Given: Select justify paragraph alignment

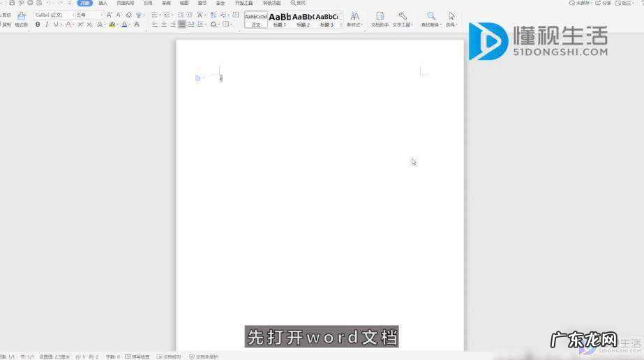Looking at the screenshot, I should point(182,24).
